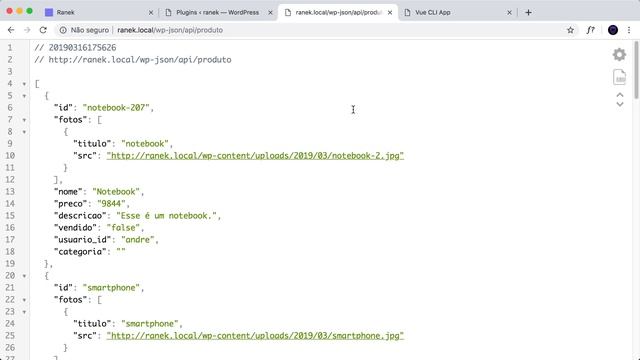Switch to the Ranek tab
The image size is (640, 360).
pos(98,13)
